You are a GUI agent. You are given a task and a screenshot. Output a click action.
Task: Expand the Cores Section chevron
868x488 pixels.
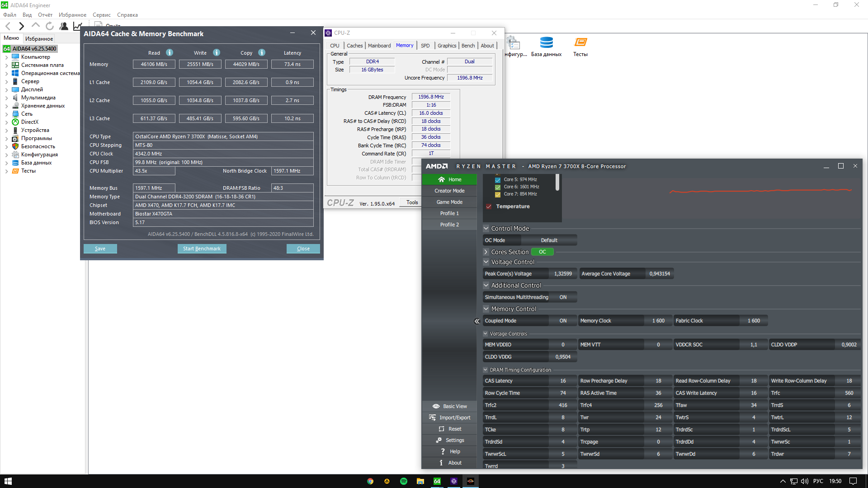486,252
